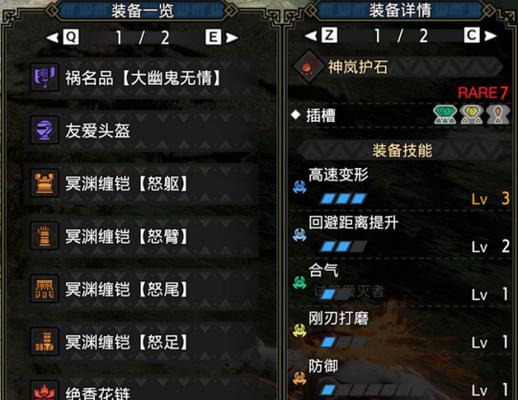The height and width of the screenshot is (400, 518).
Task: Go to previous equipment list page with Q arrow
Action: [63, 37]
